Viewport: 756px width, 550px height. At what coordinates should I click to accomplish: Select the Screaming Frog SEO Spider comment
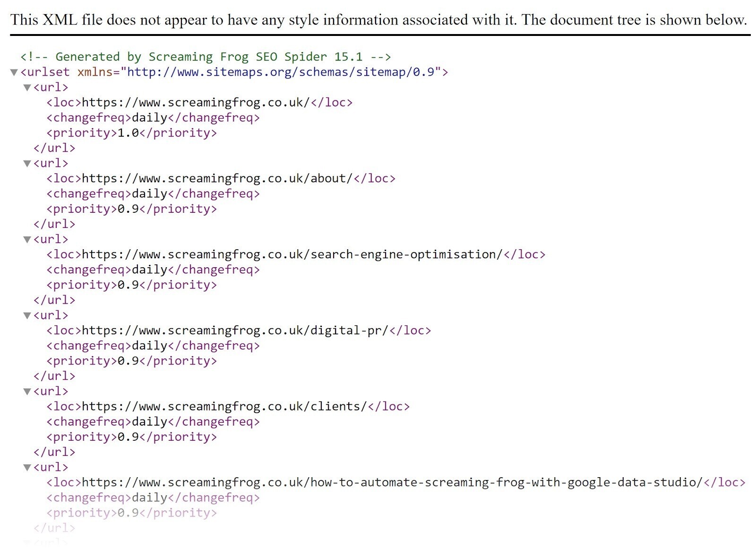coord(206,56)
